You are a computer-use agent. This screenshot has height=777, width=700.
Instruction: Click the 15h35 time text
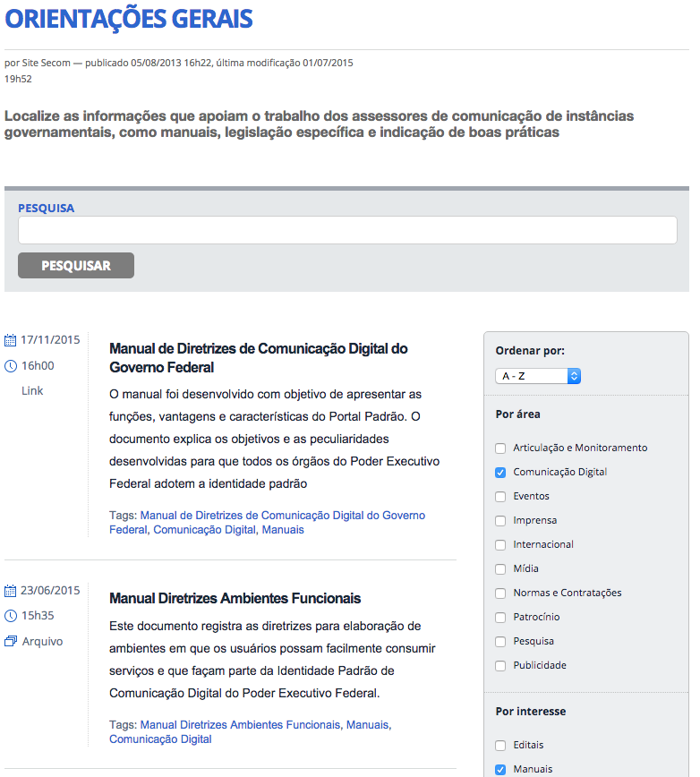click(x=38, y=616)
